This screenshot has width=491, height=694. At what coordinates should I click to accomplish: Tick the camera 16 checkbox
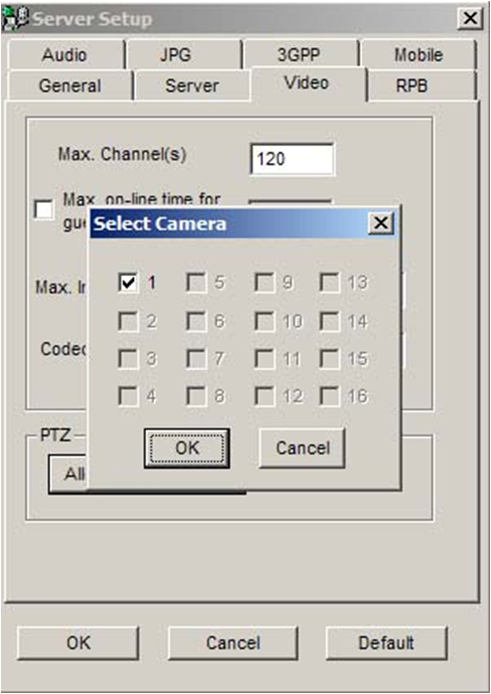click(x=329, y=395)
